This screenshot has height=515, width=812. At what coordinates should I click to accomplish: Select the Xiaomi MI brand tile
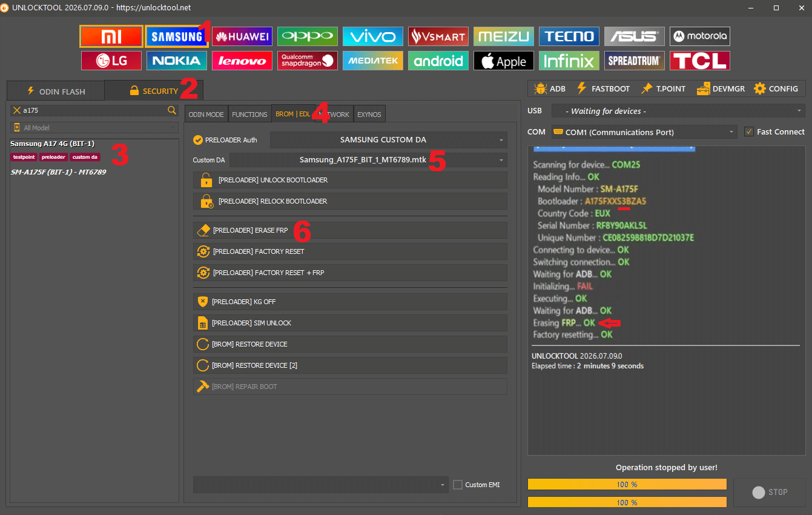pyautogui.click(x=111, y=36)
